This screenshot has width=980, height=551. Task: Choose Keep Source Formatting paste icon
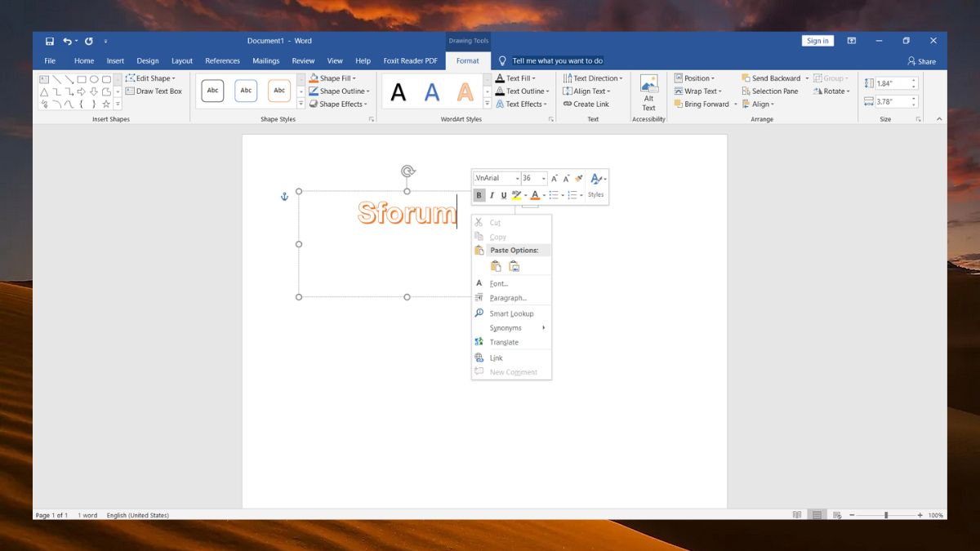pos(495,266)
